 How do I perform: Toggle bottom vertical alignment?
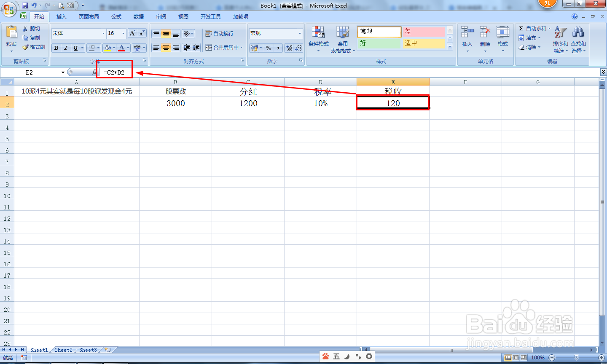coord(176,33)
